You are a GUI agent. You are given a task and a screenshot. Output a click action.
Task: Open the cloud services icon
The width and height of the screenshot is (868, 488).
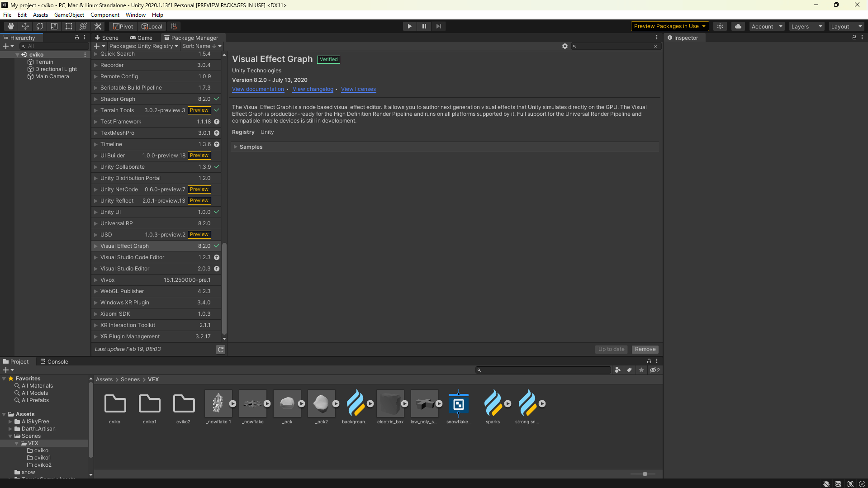(738, 26)
